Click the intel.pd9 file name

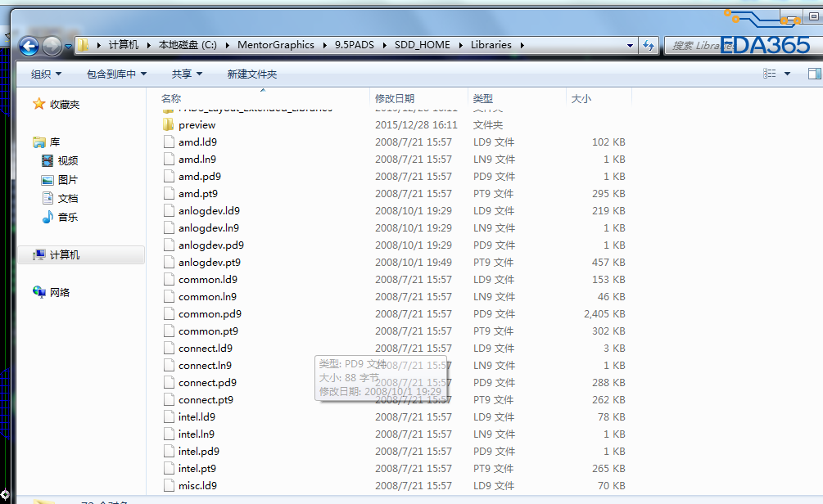point(199,452)
